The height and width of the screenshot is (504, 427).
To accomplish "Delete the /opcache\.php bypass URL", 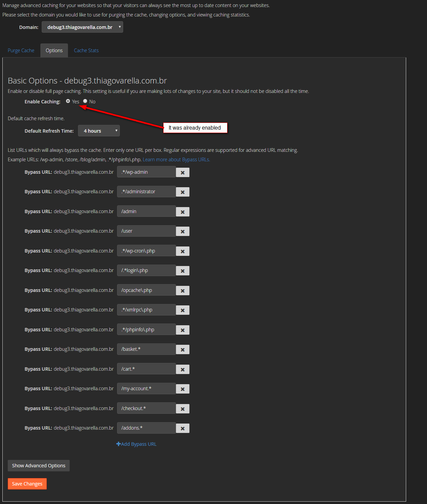I will pyautogui.click(x=183, y=291).
